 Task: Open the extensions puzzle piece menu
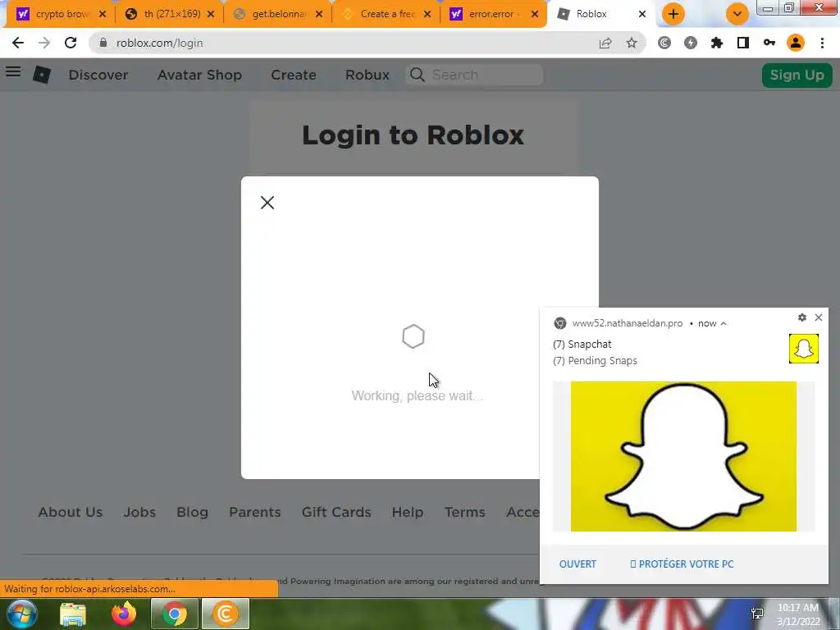(x=717, y=43)
